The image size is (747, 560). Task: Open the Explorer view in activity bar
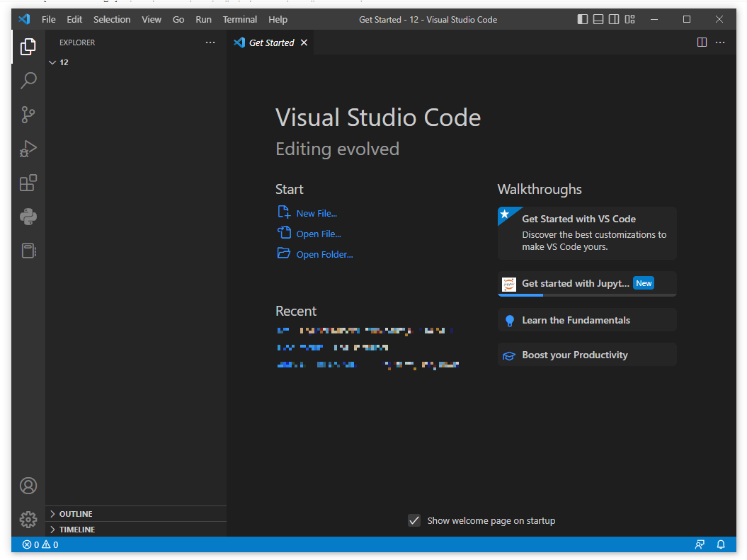tap(28, 47)
